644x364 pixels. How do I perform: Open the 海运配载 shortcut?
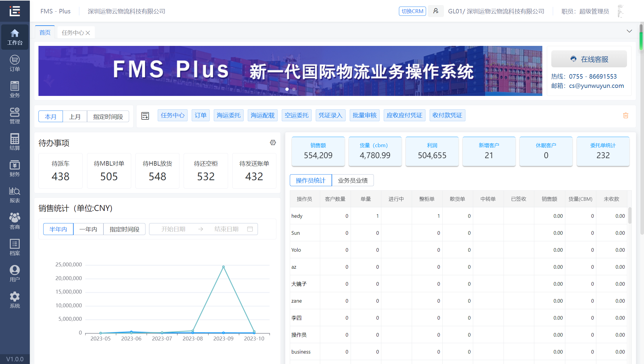click(263, 115)
